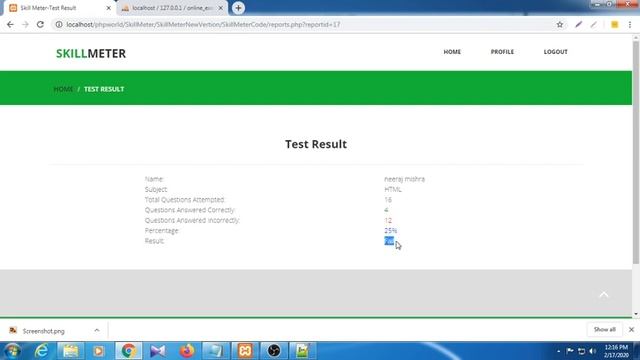Expand Screenshot.png download options chevron
The height and width of the screenshot is (360, 640).
point(97,330)
